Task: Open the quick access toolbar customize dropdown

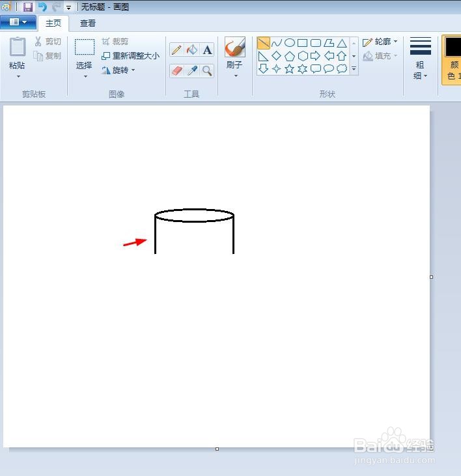Action: point(69,7)
